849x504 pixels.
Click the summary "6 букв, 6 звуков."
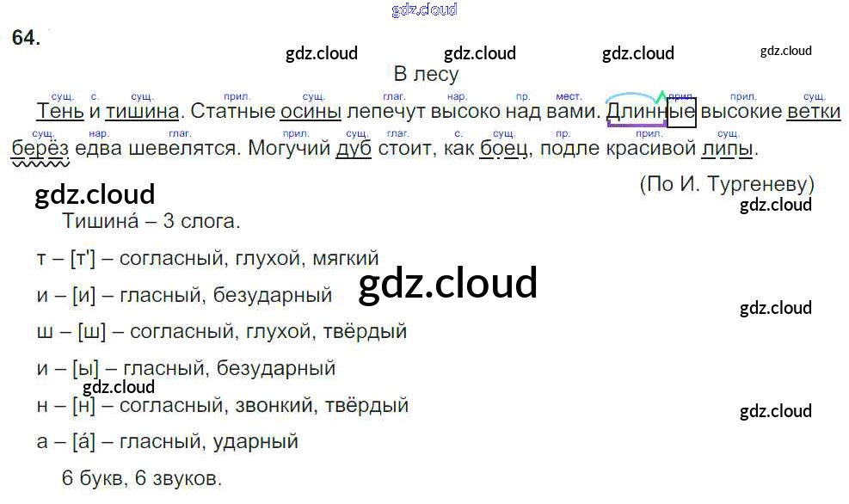142,479
